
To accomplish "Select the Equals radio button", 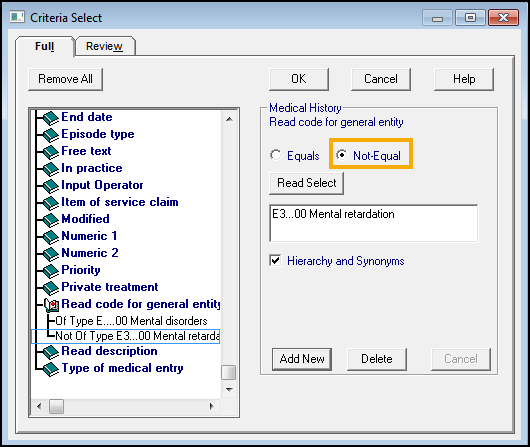I will pos(275,155).
